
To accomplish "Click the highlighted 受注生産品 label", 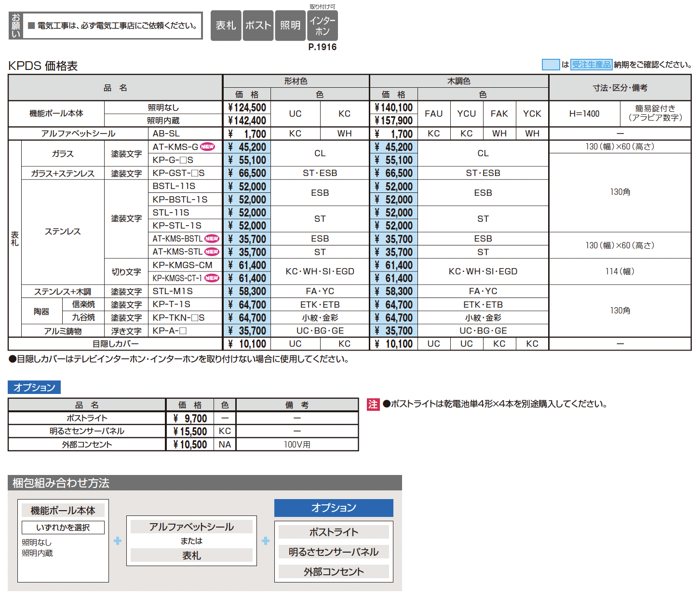I will (591, 65).
